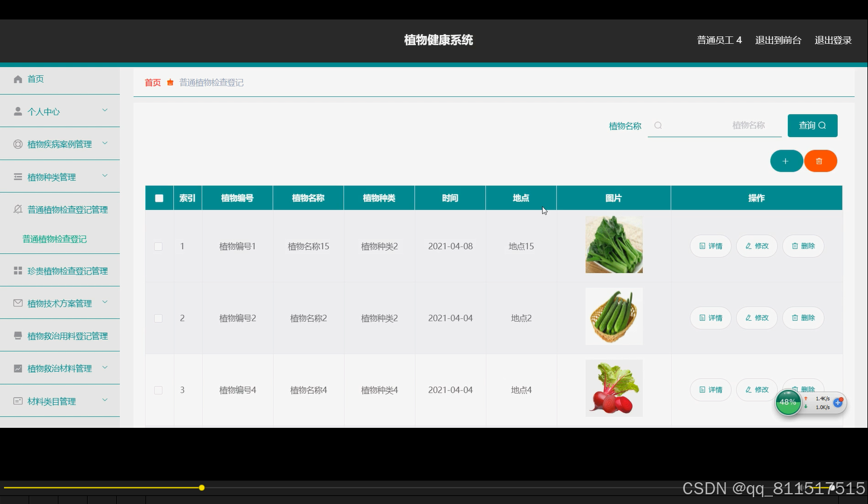Select the home icon beside 首页
868x504 pixels.
pyautogui.click(x=18, y=78)
